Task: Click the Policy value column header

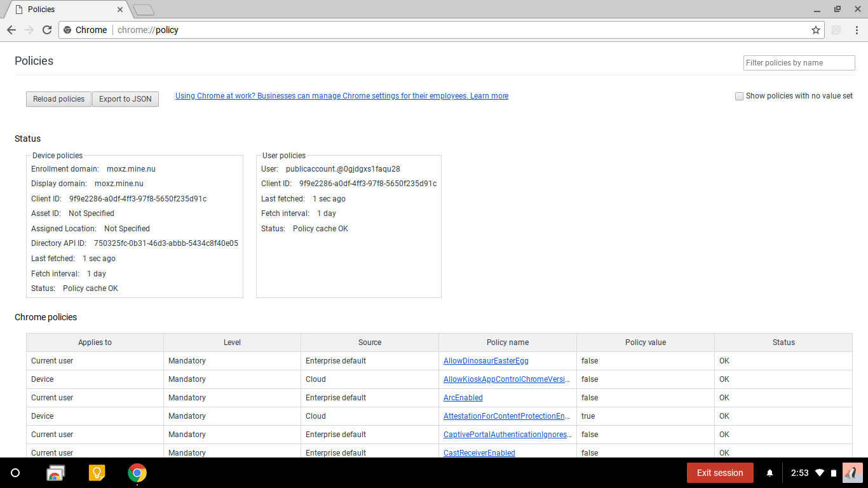Action: coord(646,342)
